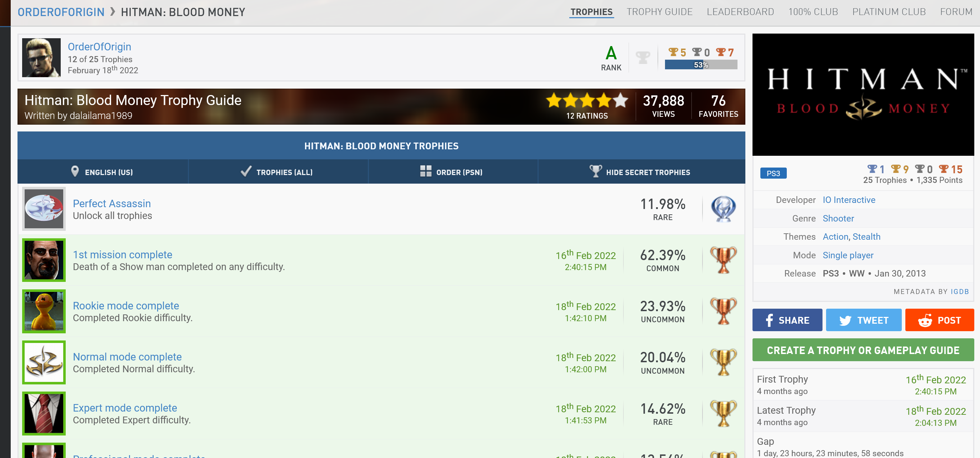Click the bronze trophy icon beside 62.39% Common

(x=723, y=260)
